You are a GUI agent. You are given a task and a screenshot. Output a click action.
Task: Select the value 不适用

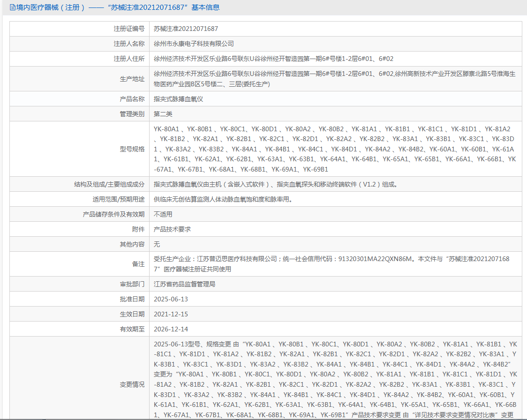[x=163, y=214]
